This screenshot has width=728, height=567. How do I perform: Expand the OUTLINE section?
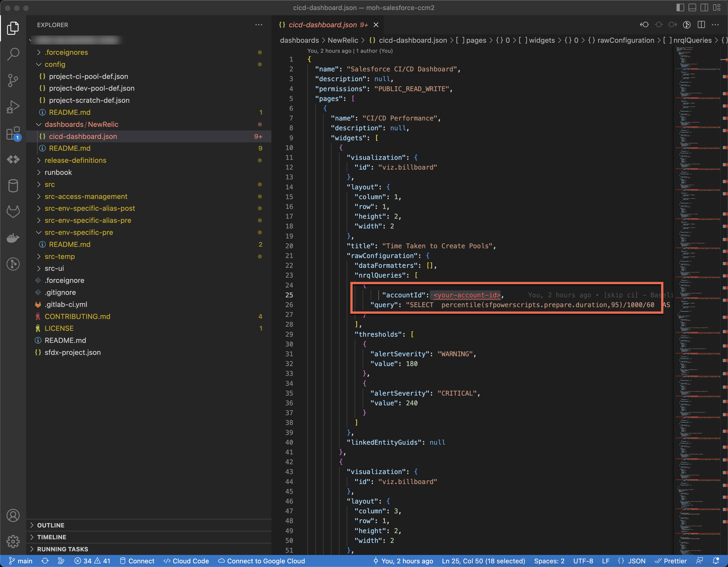[x=149, y=525]
